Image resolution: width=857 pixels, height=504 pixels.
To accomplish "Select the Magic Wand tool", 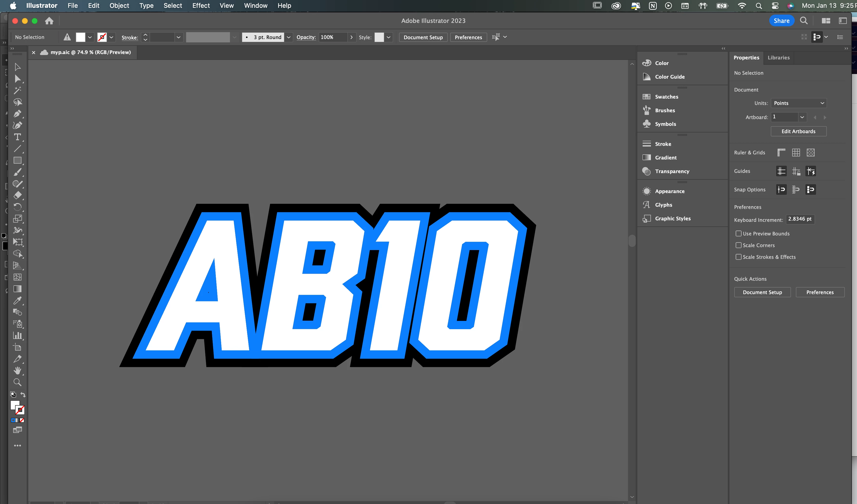I will click(x=17, y=90).
